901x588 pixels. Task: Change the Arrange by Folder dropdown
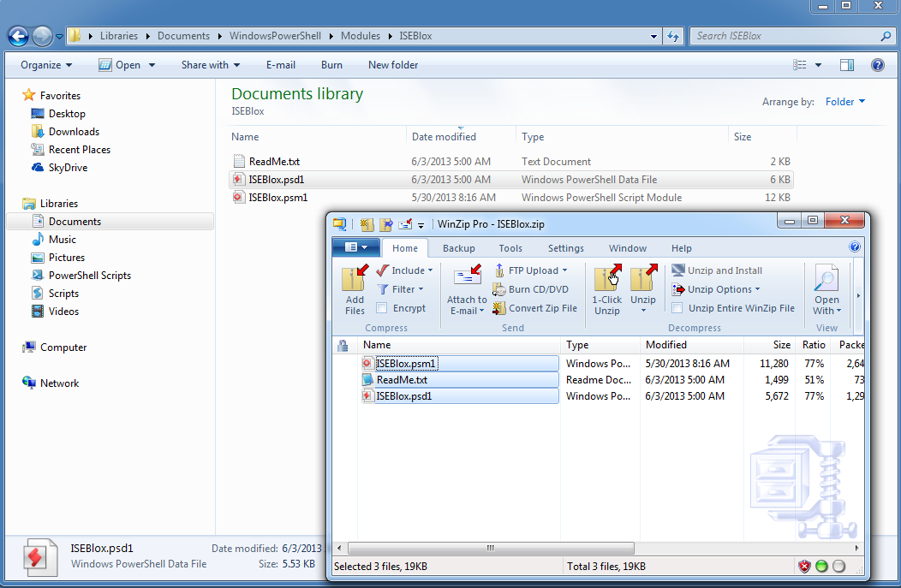click(x=845, y=102)
